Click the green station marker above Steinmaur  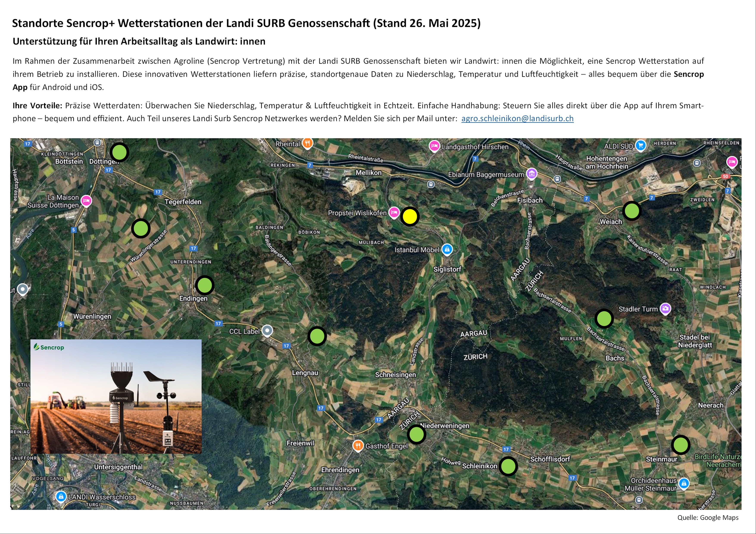[x=681, y=445]
